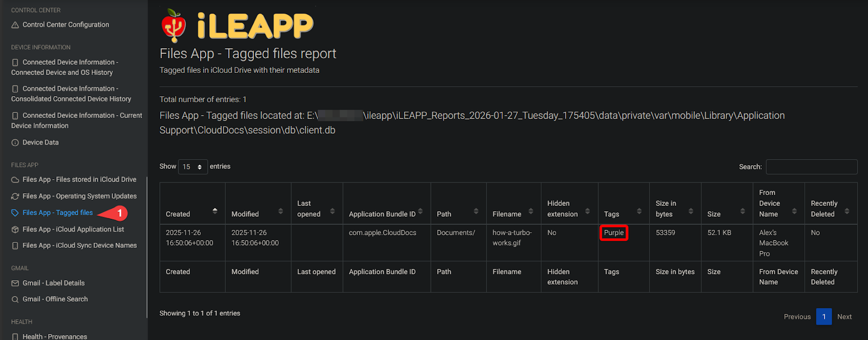Click the tag icon for Tagged files
This screenshot has width=868, height=340.
click(x=15, y=213)
